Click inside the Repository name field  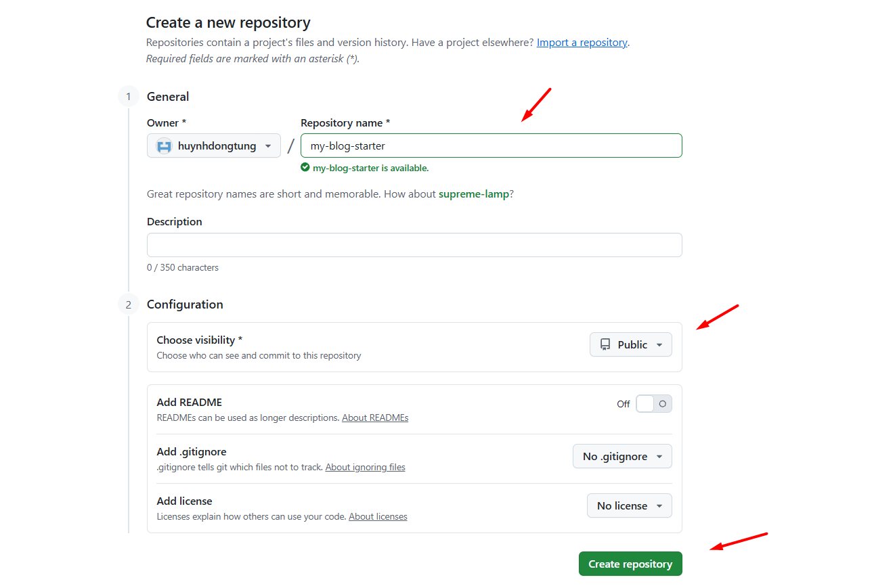(491, 145)
